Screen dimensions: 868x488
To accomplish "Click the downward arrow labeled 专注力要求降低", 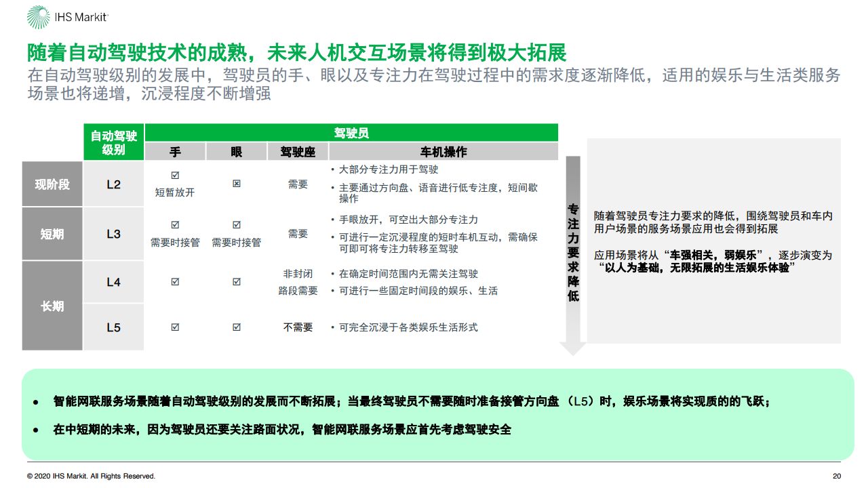I will [x=573, y=256].
